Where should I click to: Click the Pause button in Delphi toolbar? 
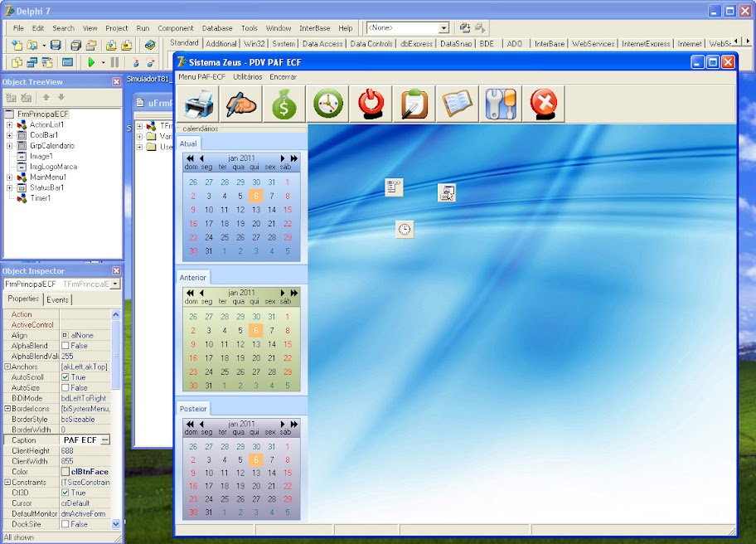[x=114, y=62]
